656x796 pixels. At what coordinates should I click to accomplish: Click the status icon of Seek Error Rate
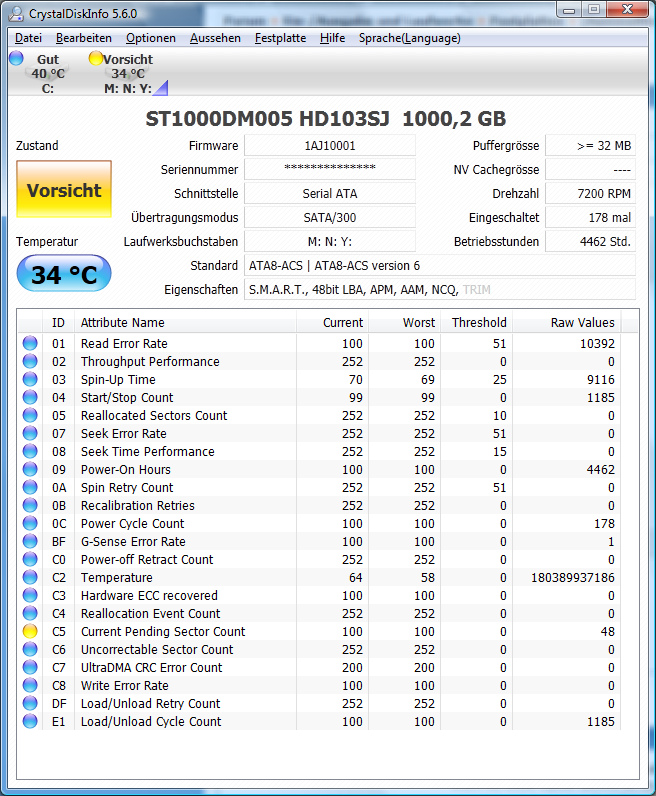[30, 433]
